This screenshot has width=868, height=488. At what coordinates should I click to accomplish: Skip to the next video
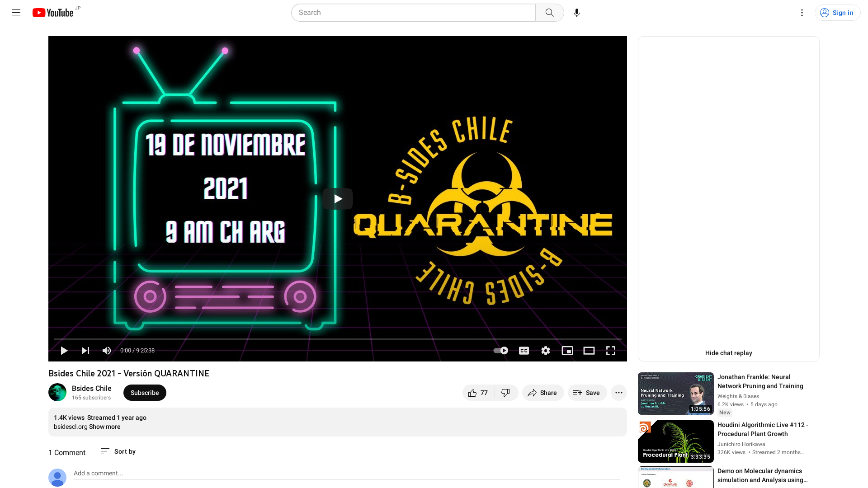point(85,351)
